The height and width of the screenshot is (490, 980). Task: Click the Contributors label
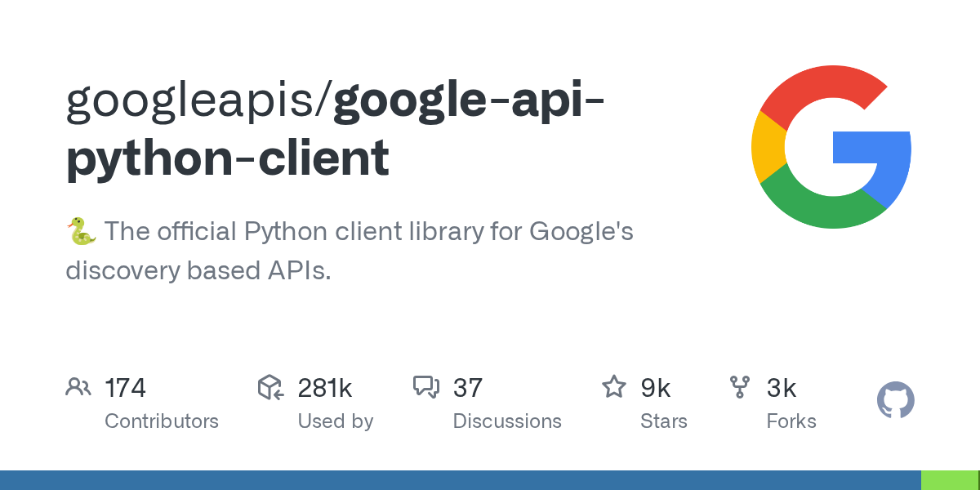point(162,421)
